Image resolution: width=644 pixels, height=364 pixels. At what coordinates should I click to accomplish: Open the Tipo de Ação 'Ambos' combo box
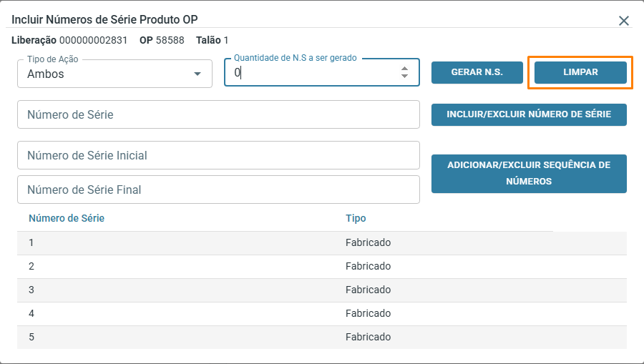point(107,74)
